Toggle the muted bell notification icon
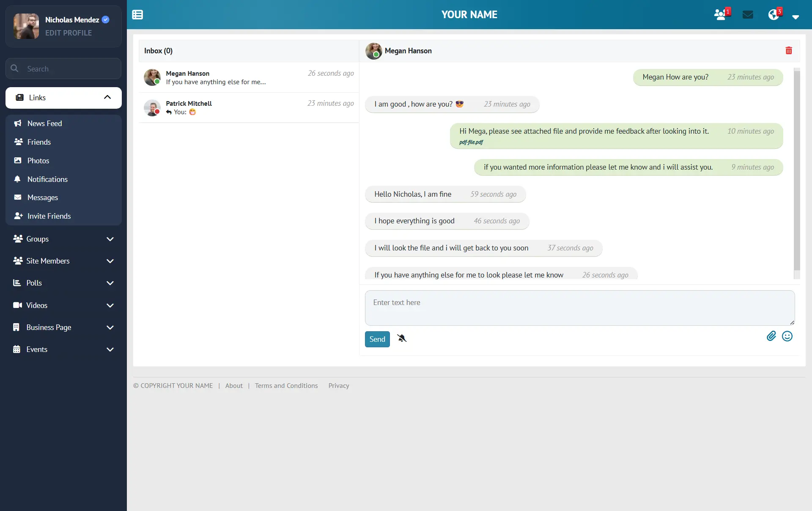 click(402, 338)
